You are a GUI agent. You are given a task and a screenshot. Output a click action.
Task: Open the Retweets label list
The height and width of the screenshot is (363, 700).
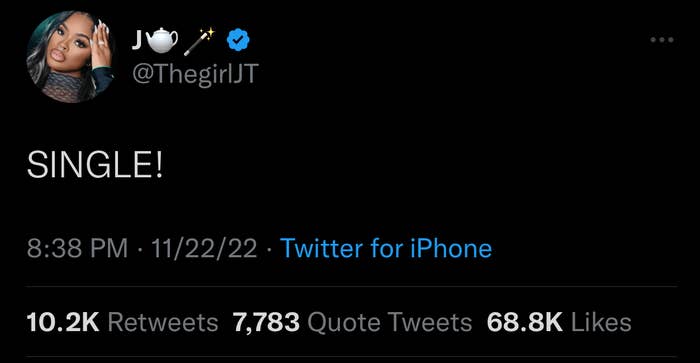[x=163, y=322]
